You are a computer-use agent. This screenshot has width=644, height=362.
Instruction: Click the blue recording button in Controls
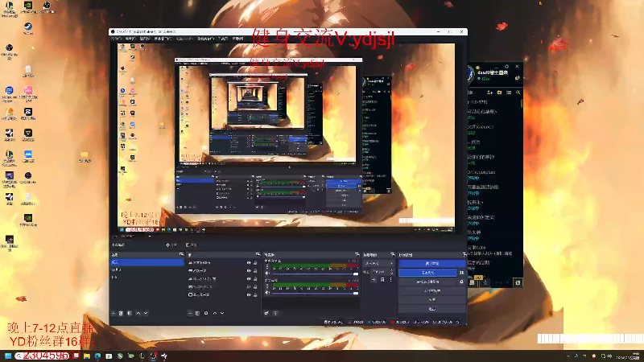[x=427, y=273]
